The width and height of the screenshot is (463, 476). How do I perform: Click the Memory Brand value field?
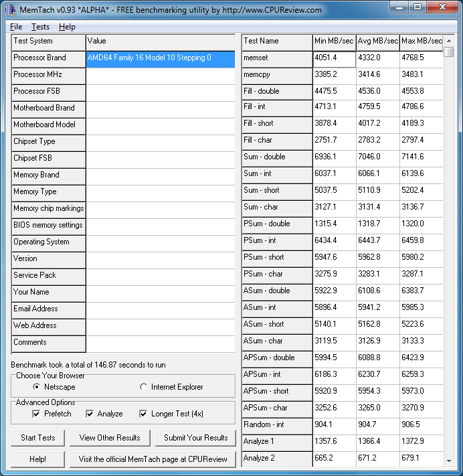(161, 177)
